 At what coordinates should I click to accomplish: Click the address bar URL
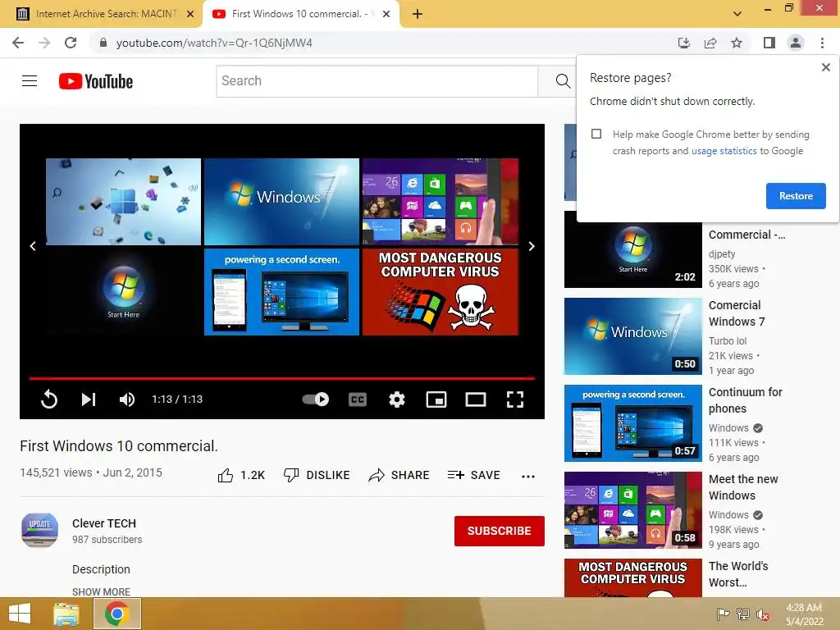(x=214, y=43)
